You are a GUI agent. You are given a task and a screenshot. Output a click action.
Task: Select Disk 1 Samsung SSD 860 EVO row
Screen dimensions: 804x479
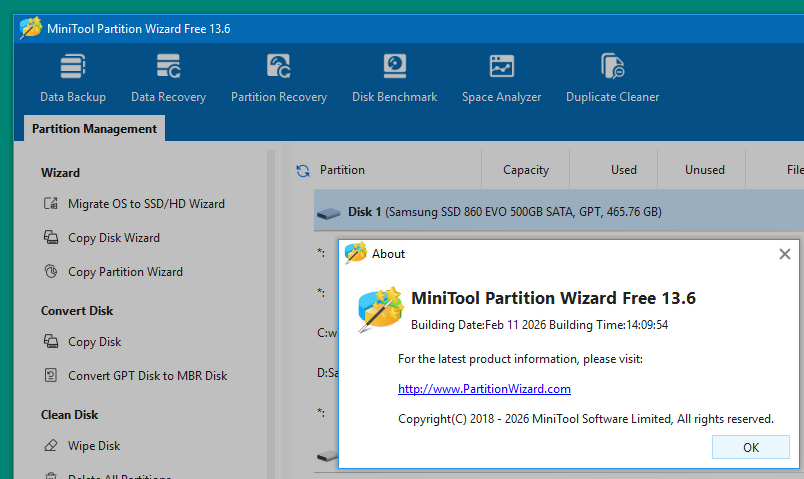(x=504, y=212)
